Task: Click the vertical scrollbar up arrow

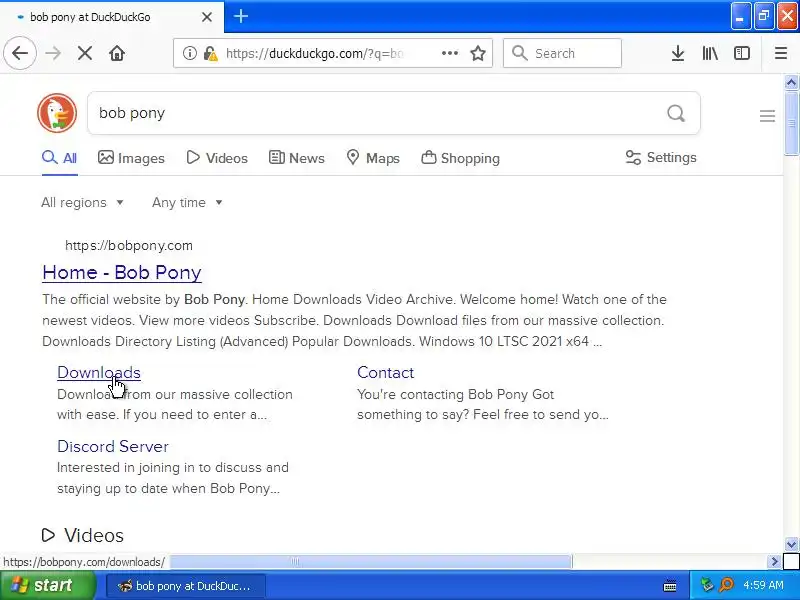Action: pos(791,82)
